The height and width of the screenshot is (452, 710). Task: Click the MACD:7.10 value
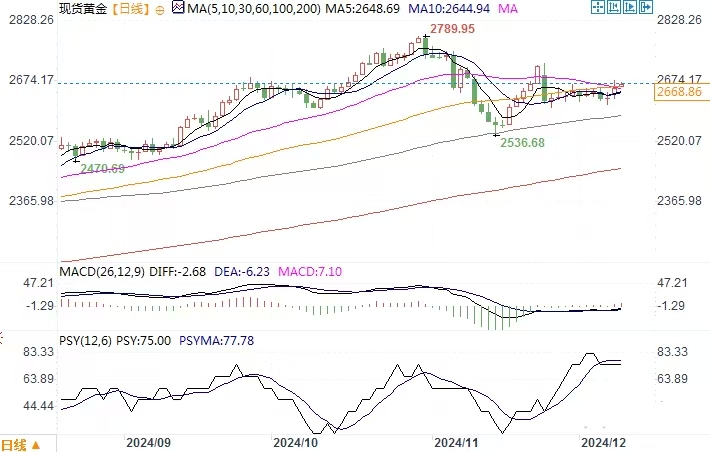[x=310, y=272]
